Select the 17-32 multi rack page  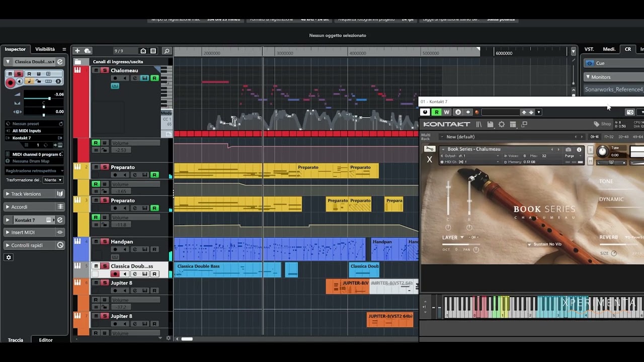[609, 137]
